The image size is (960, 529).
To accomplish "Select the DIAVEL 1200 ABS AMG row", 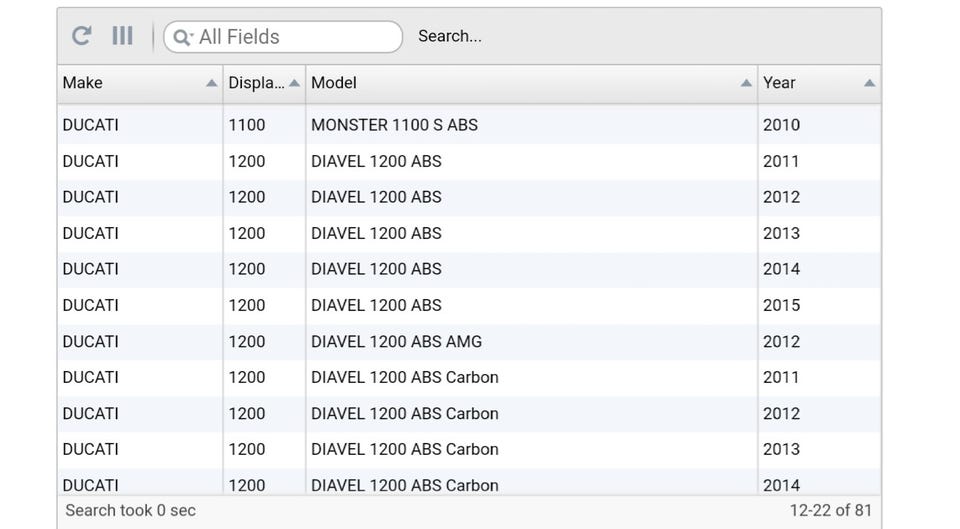I will pyautogui.click(x=396, y=341).
